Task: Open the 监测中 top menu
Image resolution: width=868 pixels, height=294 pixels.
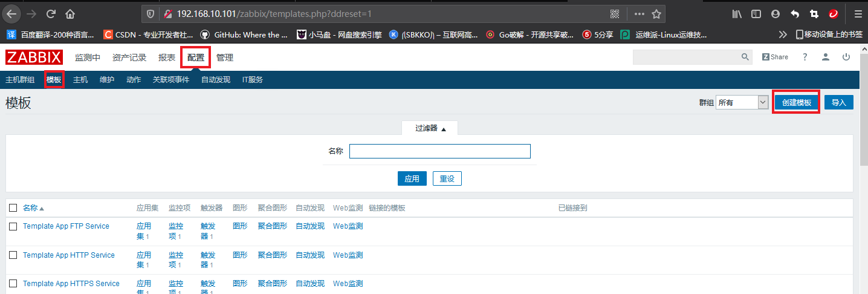Action: pyautogui.click(x=88, y=57)
